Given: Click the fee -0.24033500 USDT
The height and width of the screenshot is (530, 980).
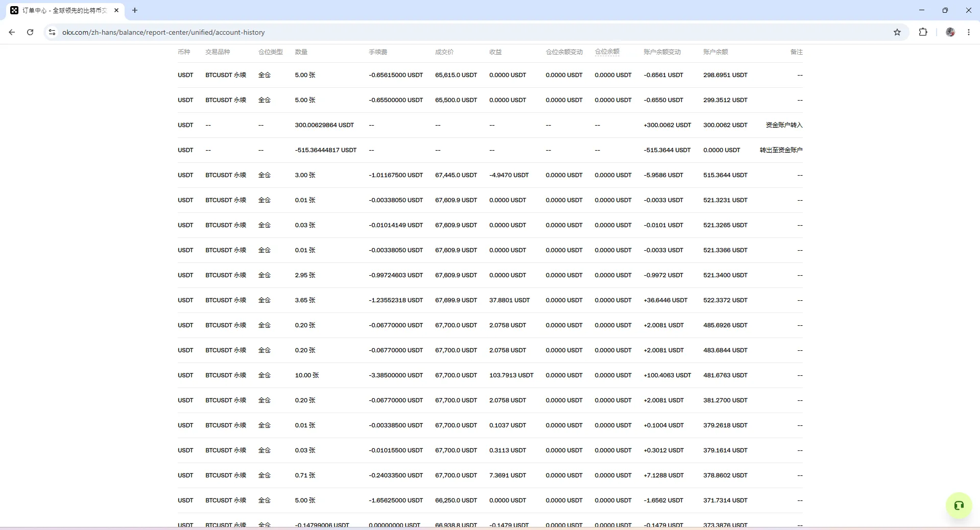Looking at the screenshot, I should pyautogui.click(x=396, y=475).
